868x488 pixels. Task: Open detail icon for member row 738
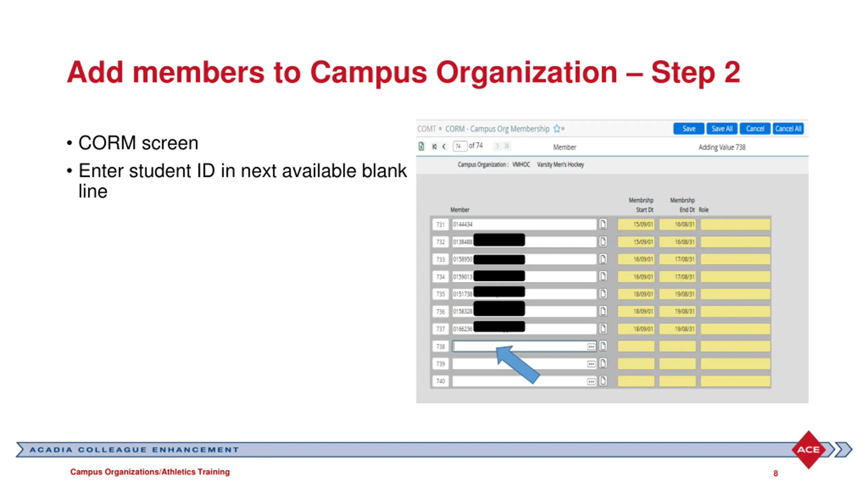coord(603,346)
